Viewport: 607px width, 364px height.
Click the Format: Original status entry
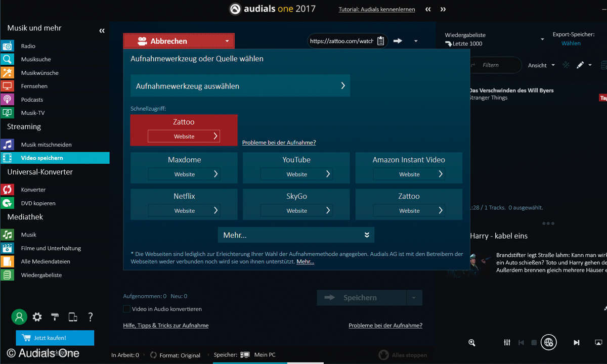pyautogui.click(x=175, y=355)
